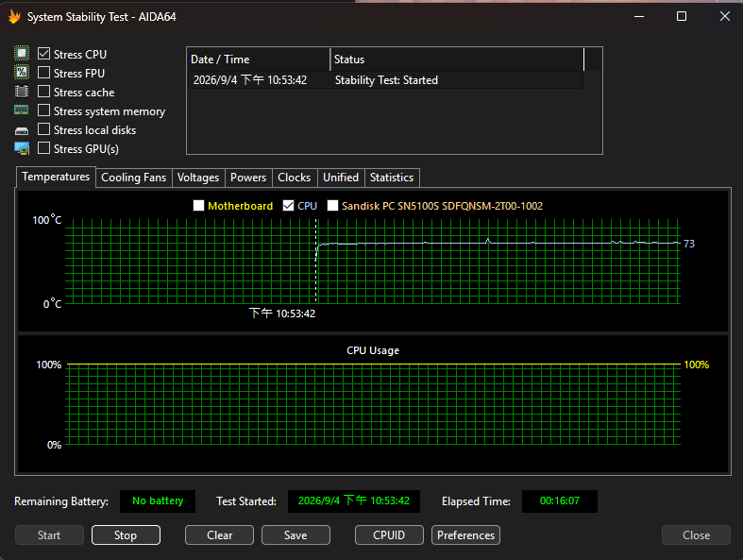743x560 pixels.
Task: Click the RAM module icon beside Stress system memory
Action: coord(22,110)
